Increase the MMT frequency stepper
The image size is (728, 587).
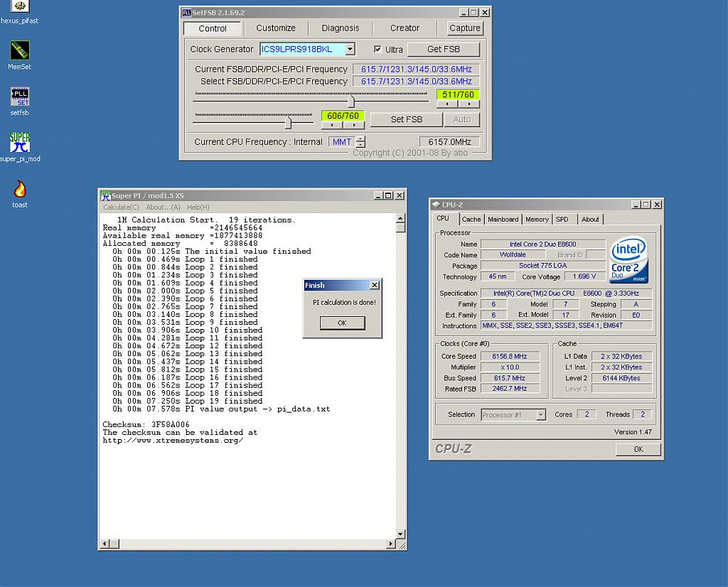tap(360, 139)
